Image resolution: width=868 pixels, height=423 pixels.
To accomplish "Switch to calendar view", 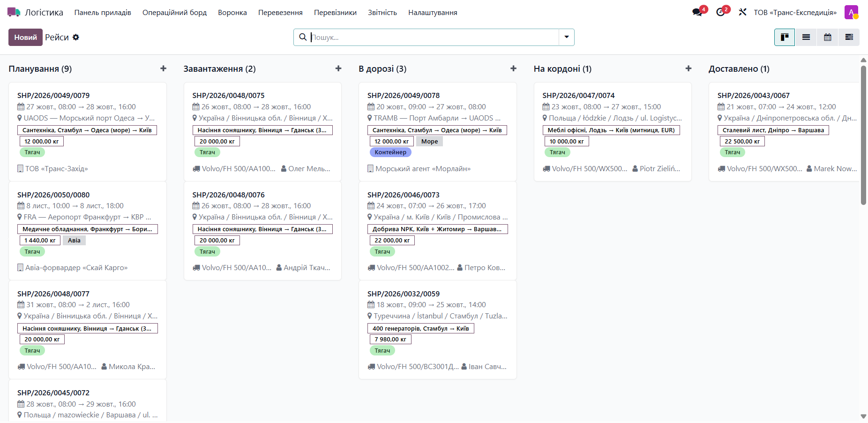I will click(828, 37).
